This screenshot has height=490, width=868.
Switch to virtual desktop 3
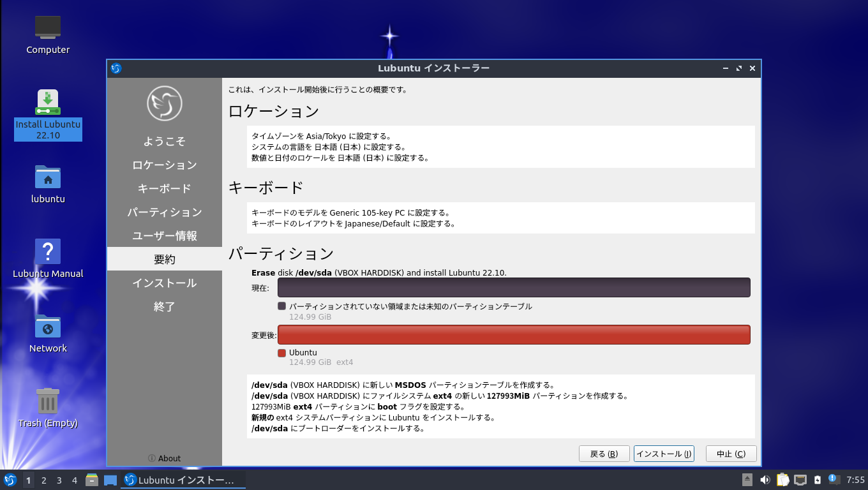point(59,480)
